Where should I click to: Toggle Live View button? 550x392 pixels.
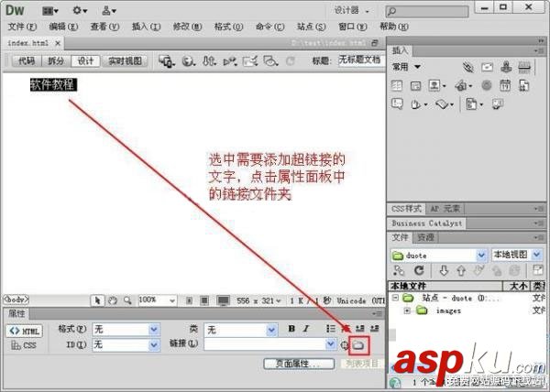pyautogui.click(x=125, y=61)
